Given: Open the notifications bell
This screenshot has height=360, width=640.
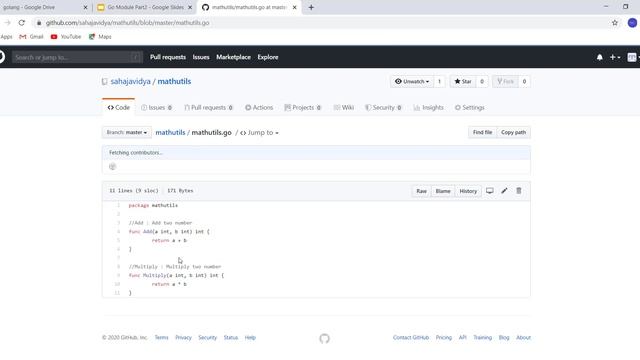Looking at the screenshot, I should coord(600,58).
